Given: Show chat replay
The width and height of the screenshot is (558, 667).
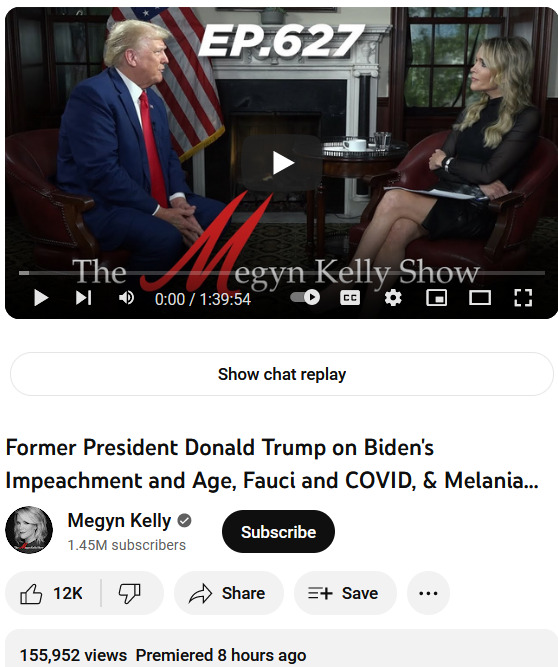Looking at the screenshot, I should 282,374.
